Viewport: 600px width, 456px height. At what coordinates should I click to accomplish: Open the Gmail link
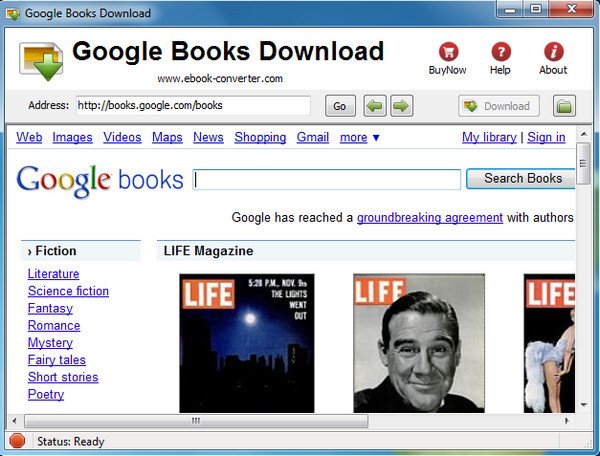pos(313,137)
